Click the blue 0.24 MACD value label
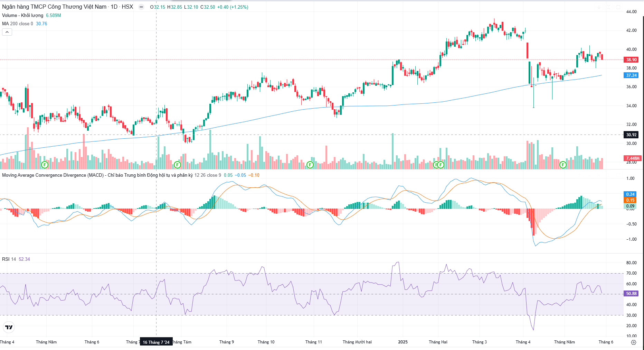644x350 pixels. (630, 194)
